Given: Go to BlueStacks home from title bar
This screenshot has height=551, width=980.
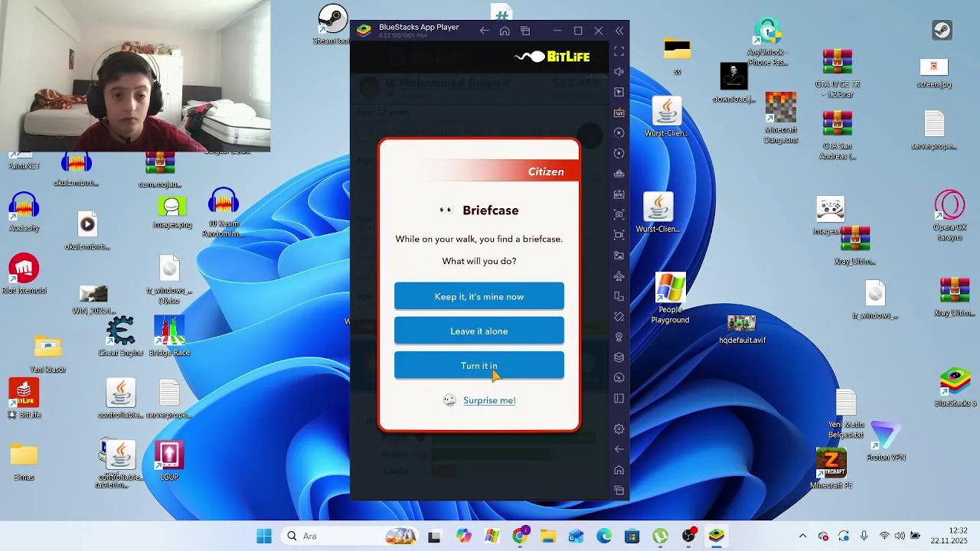Looking at the screenshot, I should [505, 31].
